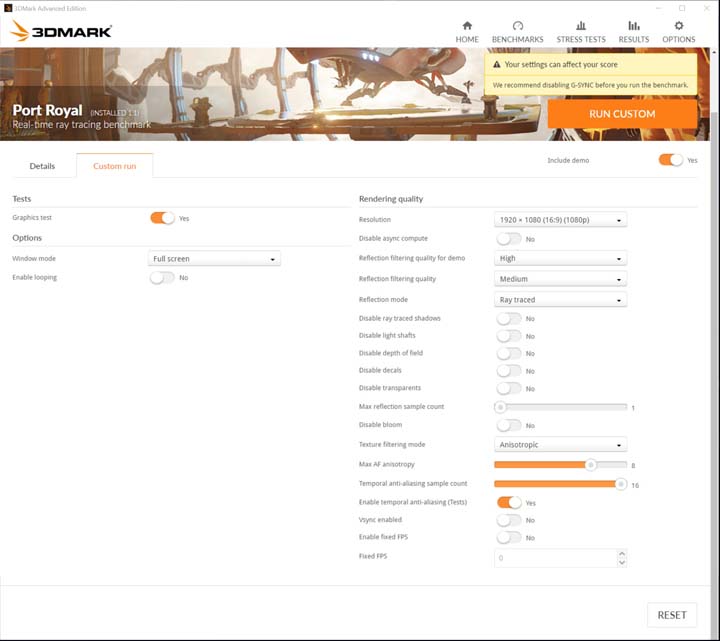Click the 3DMark logo
This screenshot has width=720, height=641.
pos(61,31)
